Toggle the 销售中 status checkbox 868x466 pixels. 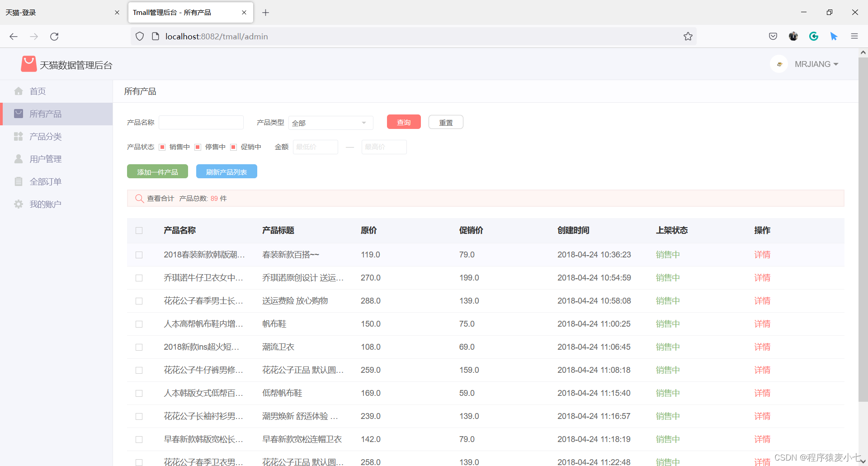coord(162,147)
